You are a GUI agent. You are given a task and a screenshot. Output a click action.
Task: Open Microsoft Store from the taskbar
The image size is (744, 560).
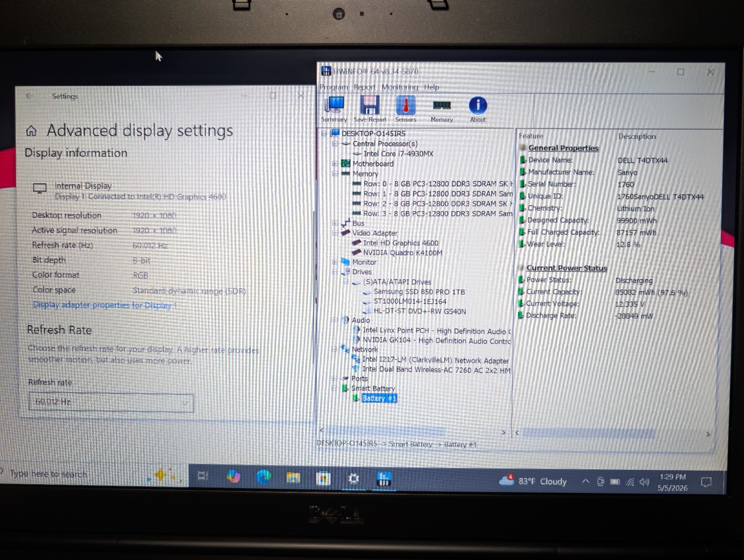[x=323, y=478]
